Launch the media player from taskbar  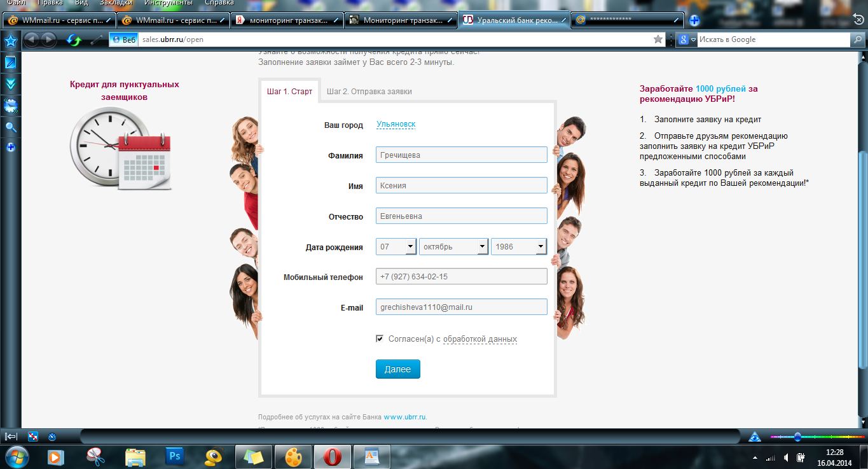click(x=56, y=457)
